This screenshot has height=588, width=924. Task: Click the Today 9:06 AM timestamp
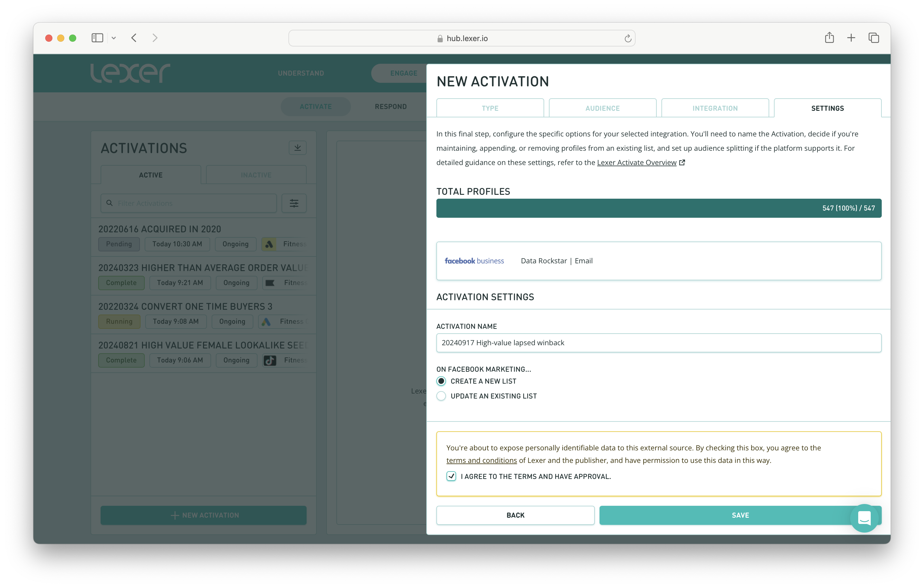tap(180, 360)
